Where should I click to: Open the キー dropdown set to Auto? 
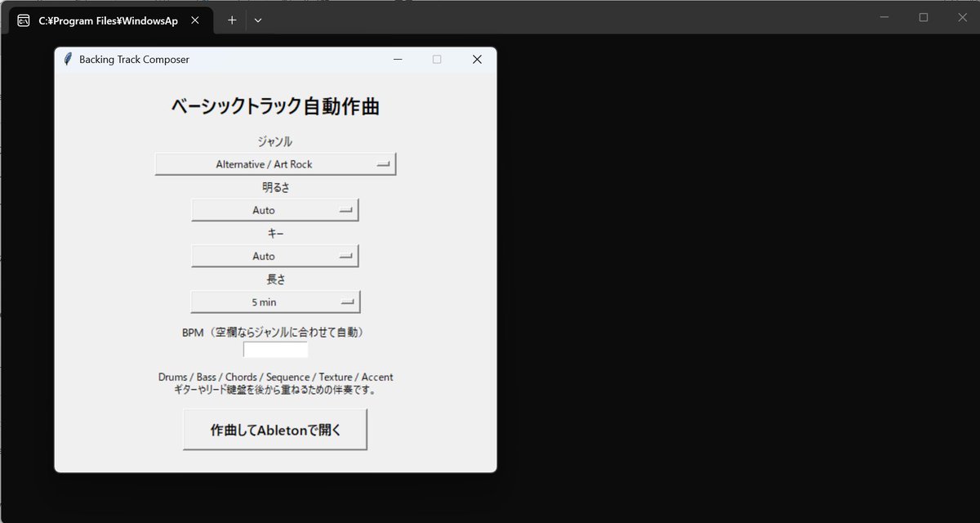[x=275, y=256]
